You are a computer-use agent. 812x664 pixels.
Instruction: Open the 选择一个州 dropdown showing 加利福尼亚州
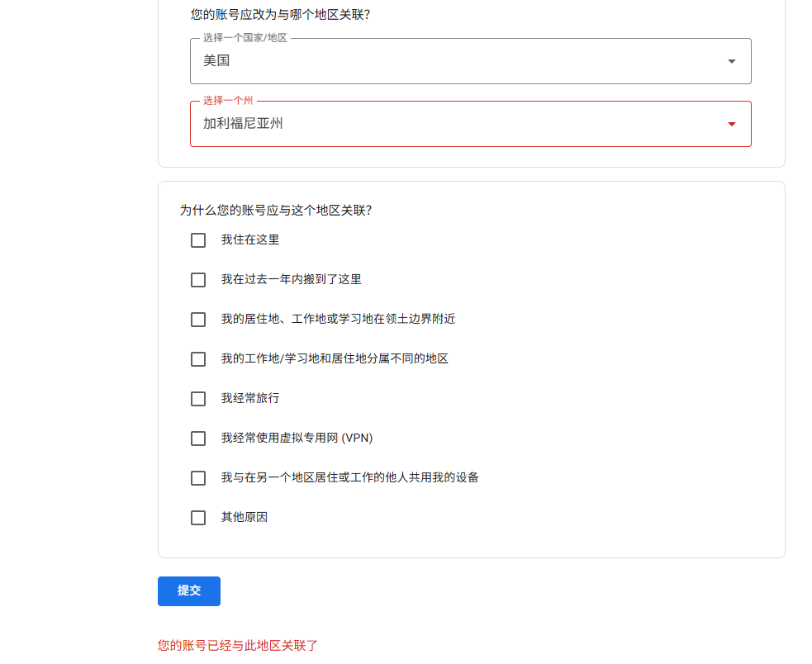tap(470, 124)
